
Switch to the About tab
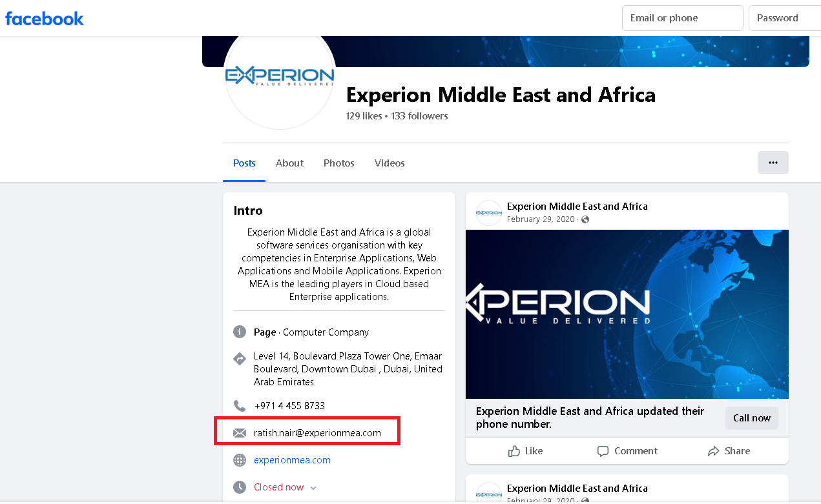point(289,163)
